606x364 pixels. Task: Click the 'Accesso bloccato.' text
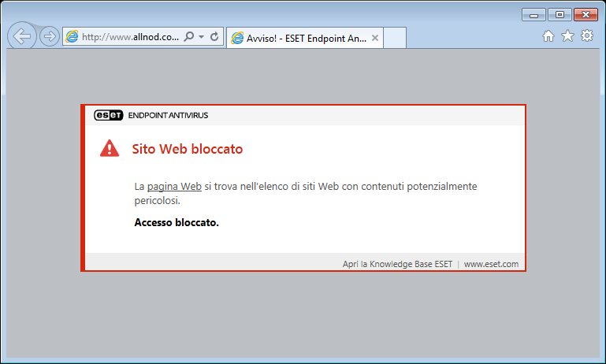pos(177,222)
